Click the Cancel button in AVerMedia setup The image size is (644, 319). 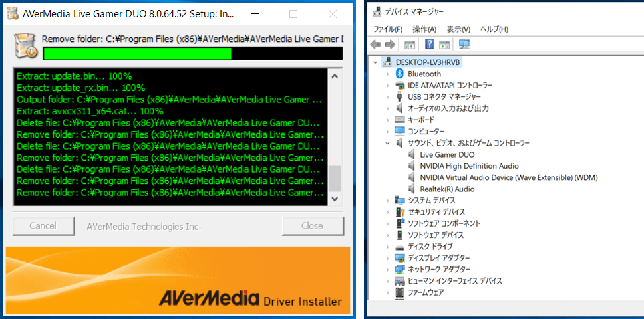pyautogui.click(x=43, y=226)
